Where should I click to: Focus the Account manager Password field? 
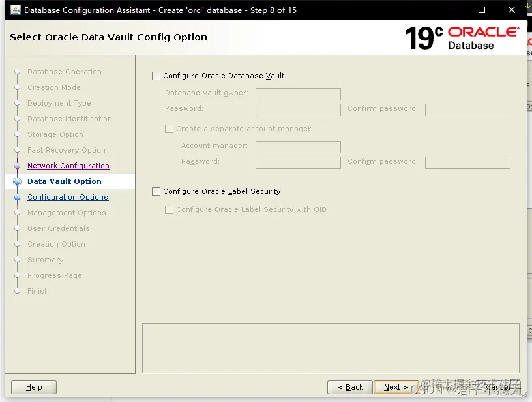[x=298, y=162]
